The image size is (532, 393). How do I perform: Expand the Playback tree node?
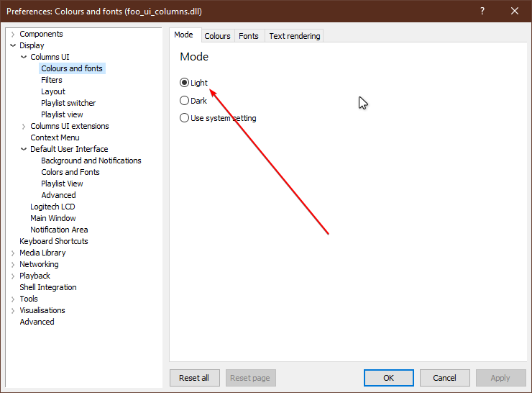(x=13, y=276)
